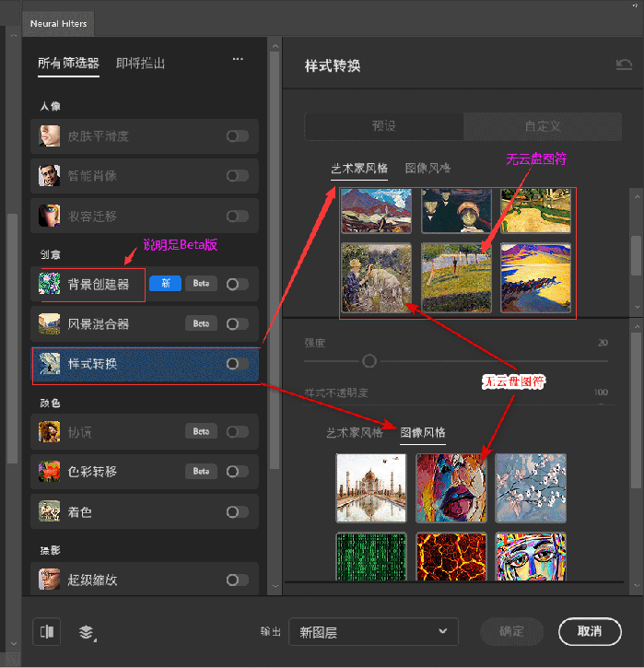Click the Neural Filters panel title tab
Image resolution: width=644 pixels, height=668 pixels.
58,24
